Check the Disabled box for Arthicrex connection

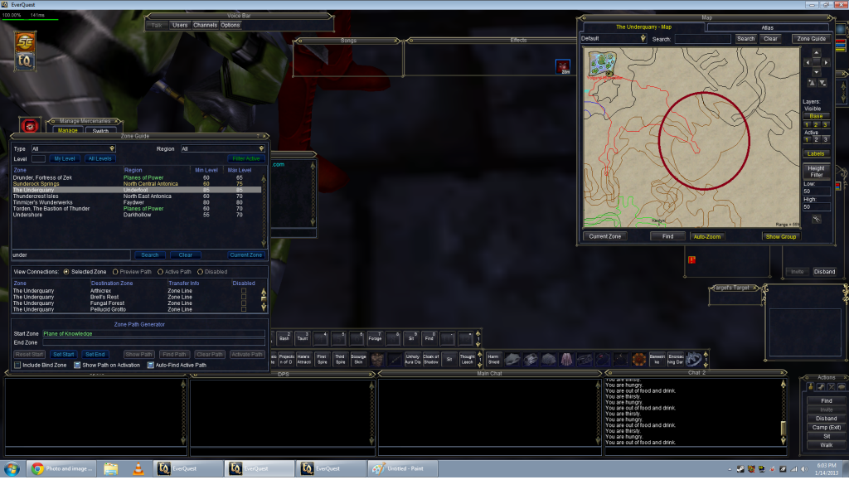point(244,291)
